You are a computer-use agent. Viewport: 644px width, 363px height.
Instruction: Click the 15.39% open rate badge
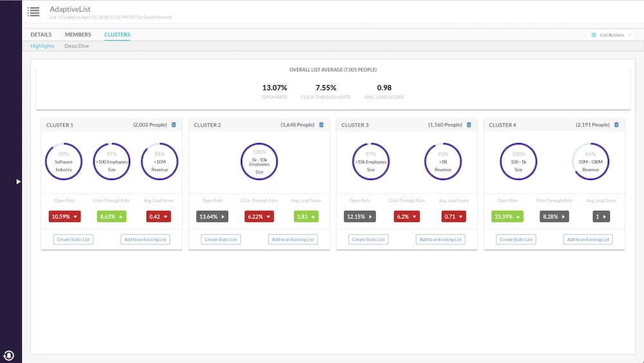pyautogui.click(x=507, y=216)
